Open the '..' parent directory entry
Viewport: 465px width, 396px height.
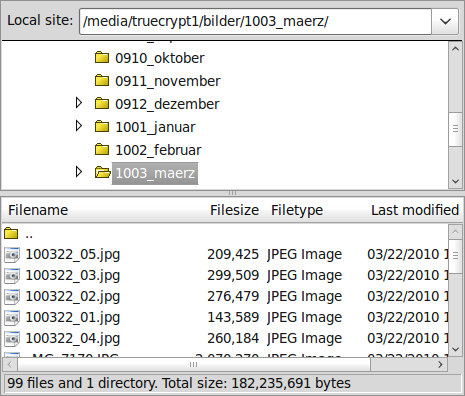pos(29,236)
